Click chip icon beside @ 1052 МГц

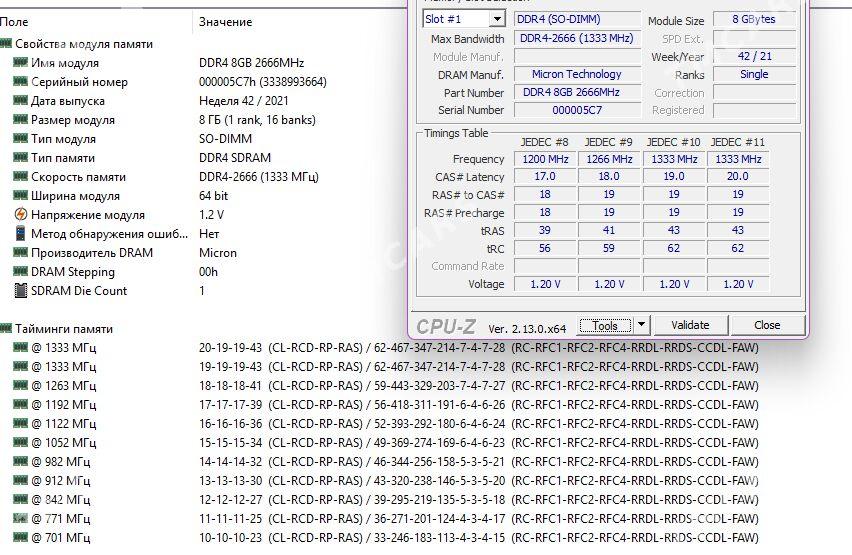[20, 442]
